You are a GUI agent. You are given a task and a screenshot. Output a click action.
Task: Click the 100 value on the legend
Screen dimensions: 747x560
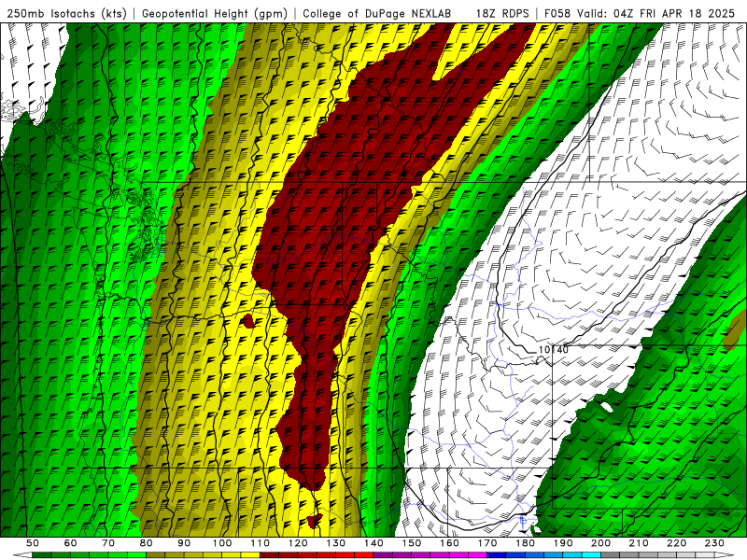[x=222, y=543]
